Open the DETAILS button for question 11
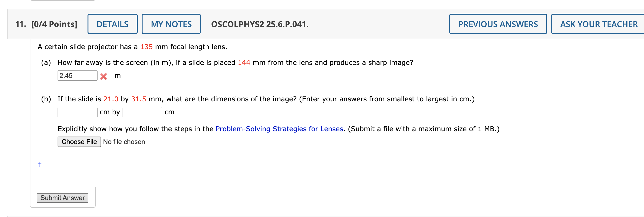The height and width of the screenshot is (217, 644). point(113,24)
